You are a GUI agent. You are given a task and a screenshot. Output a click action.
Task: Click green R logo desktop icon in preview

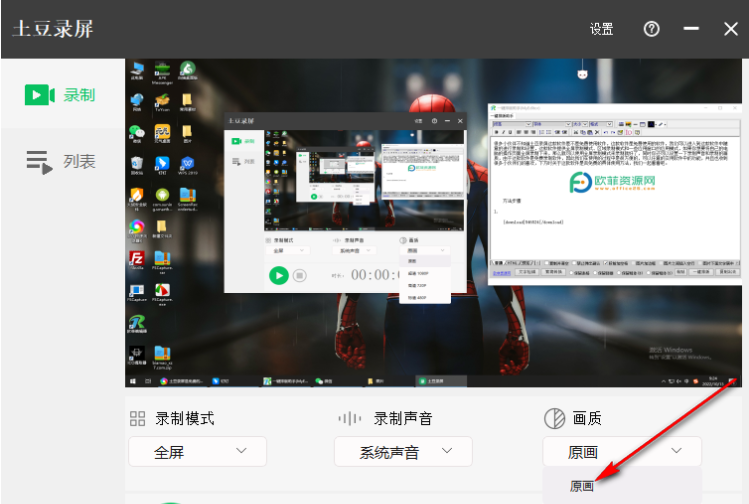[x=137, y=324]
